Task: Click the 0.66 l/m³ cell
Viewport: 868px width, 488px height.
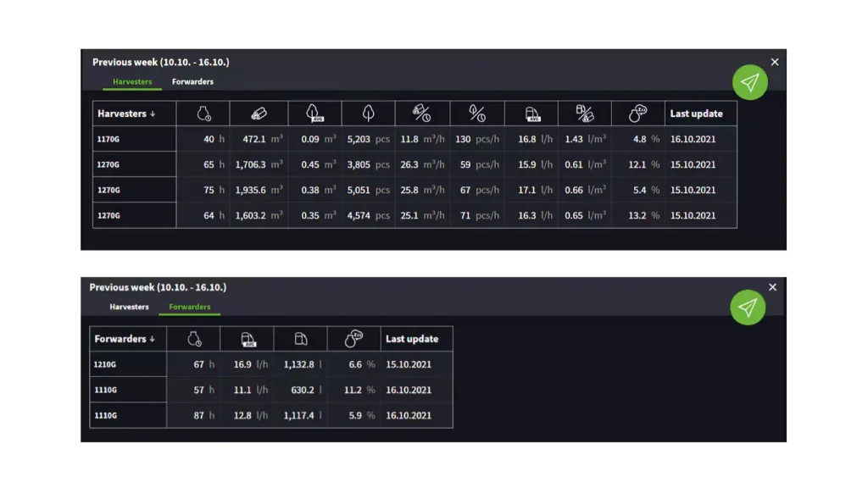Action: pyautogui.click(x=585, y=190)
